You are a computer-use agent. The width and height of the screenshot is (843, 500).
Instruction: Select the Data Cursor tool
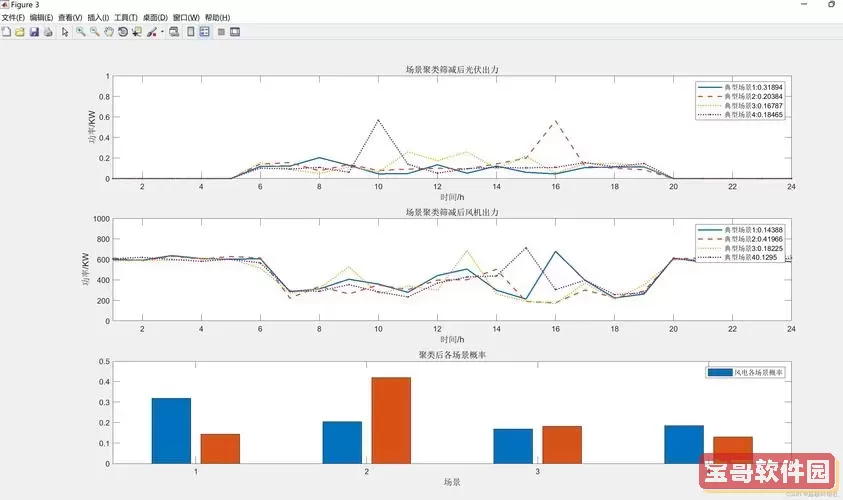pyautogui.click(x=137, y=32)
